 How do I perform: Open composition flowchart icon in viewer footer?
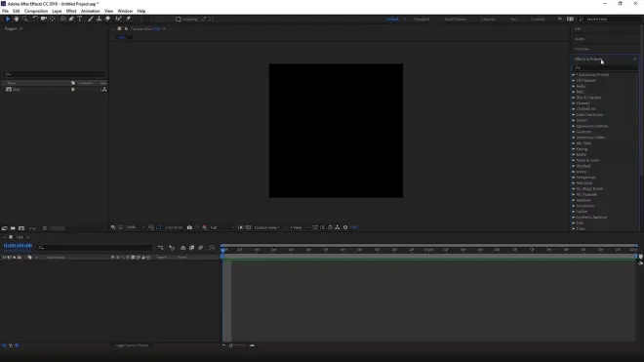coord(338,227)
